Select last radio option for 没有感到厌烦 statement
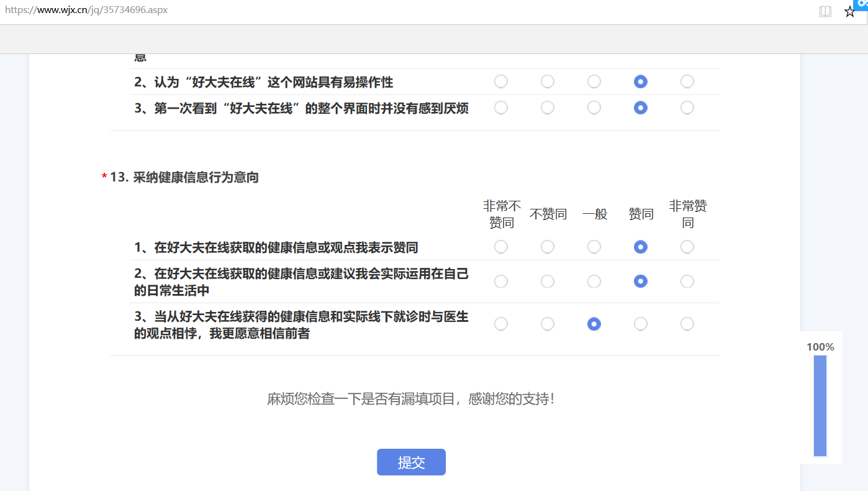 [687, 108]
